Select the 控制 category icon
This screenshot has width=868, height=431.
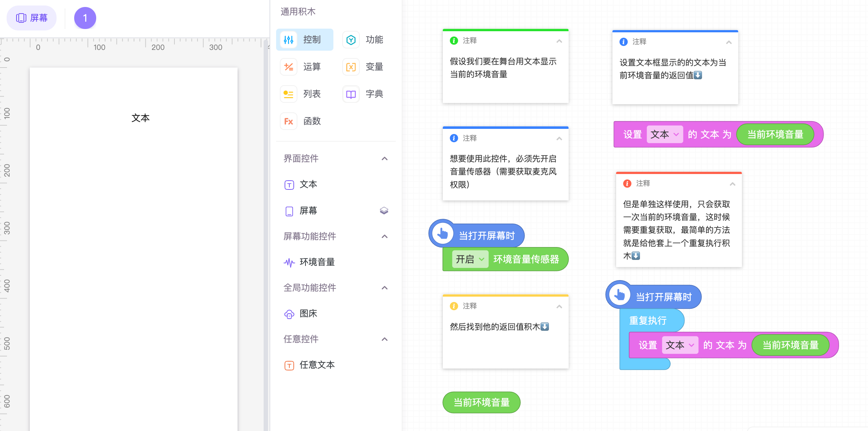click(289, 40)
